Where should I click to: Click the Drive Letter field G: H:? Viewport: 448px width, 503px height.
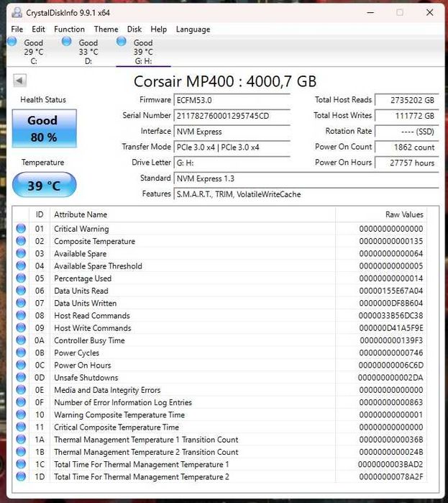pos(232,163)
